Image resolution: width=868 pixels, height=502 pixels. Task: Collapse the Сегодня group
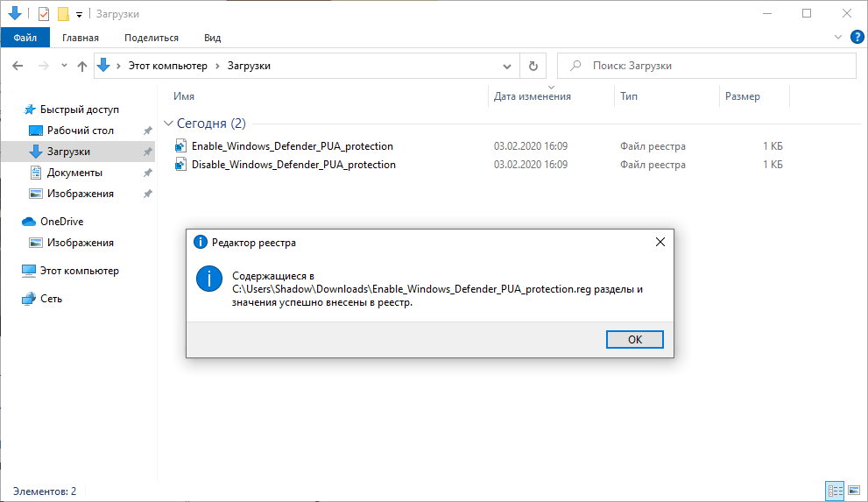pos(168,124)
